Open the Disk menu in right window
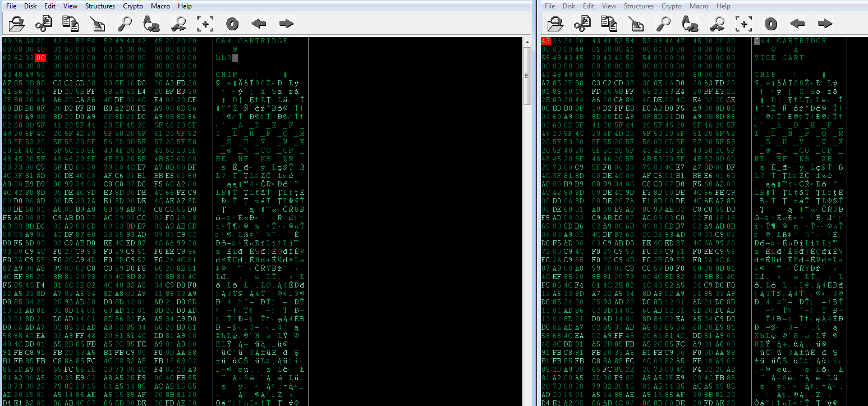868x406 pixels. pyautogui.click(x=569, y=6)
